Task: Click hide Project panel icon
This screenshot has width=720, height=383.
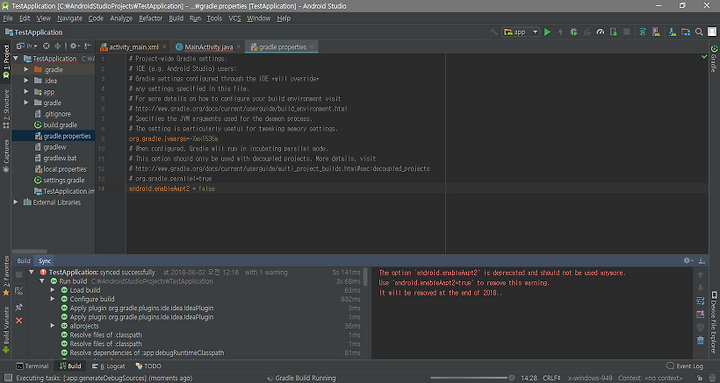Action: coord(88,46)
